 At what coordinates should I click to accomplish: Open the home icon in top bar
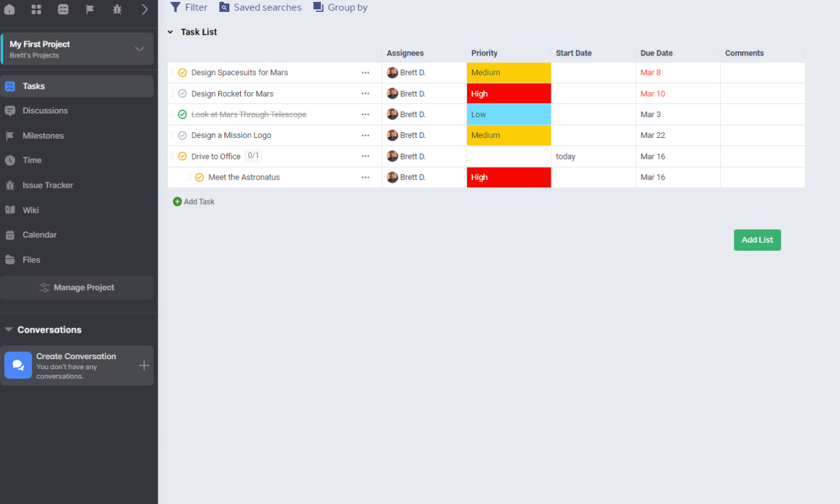pos(9,9)
